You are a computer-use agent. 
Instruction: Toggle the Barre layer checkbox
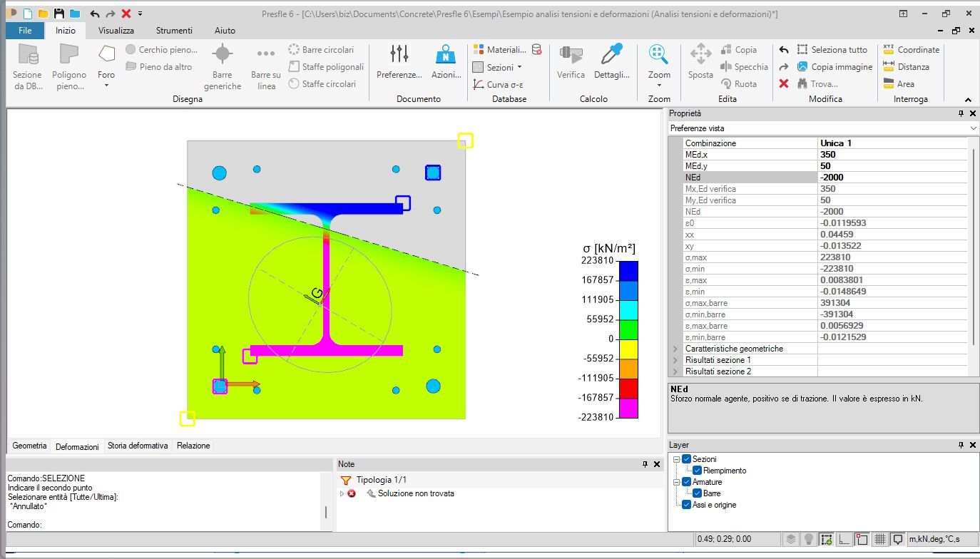(x=698, y=493)
